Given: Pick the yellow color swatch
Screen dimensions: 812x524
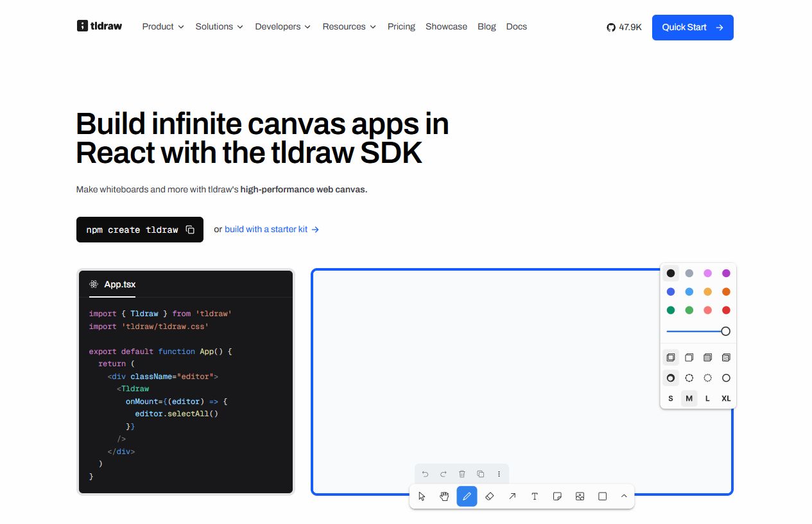Looking at the screenshot, I should coord(707,292).
